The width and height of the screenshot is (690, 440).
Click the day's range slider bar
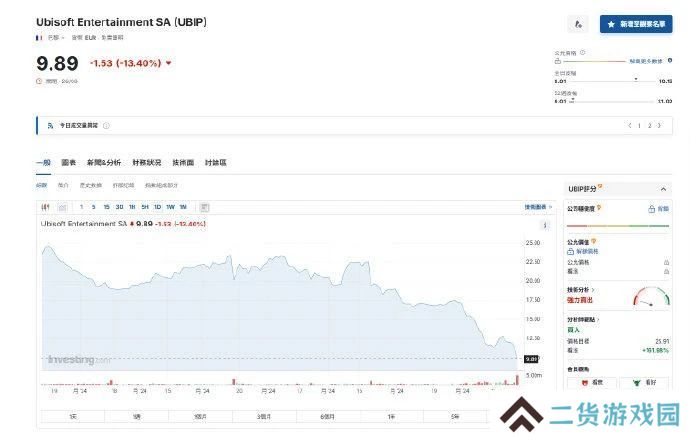pos(613,81)
